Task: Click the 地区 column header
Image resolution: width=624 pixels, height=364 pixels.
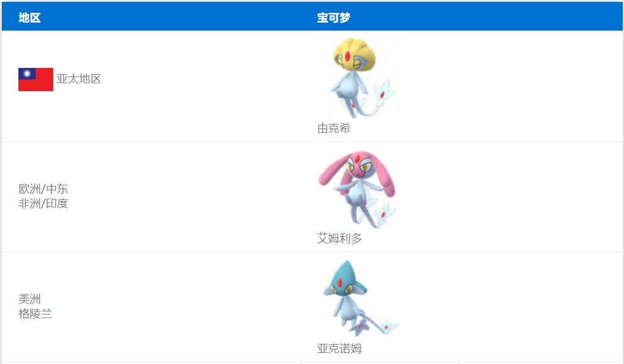Action: click(29, 18)
